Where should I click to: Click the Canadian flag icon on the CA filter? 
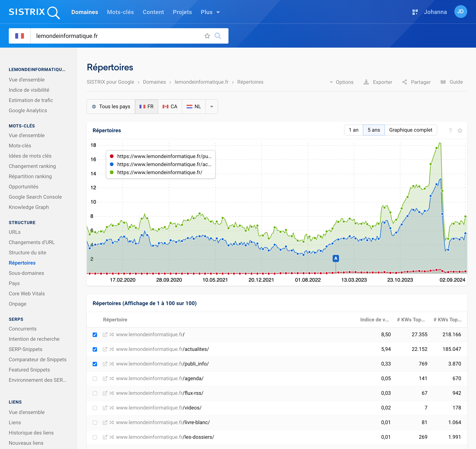click(x=165, y=107)
